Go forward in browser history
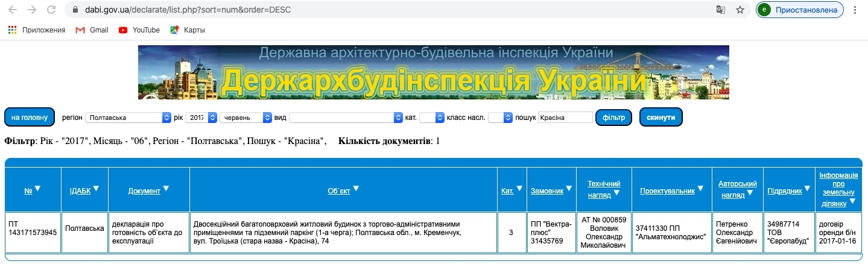This screenshot has height=264, width=868. pos(32,10)
